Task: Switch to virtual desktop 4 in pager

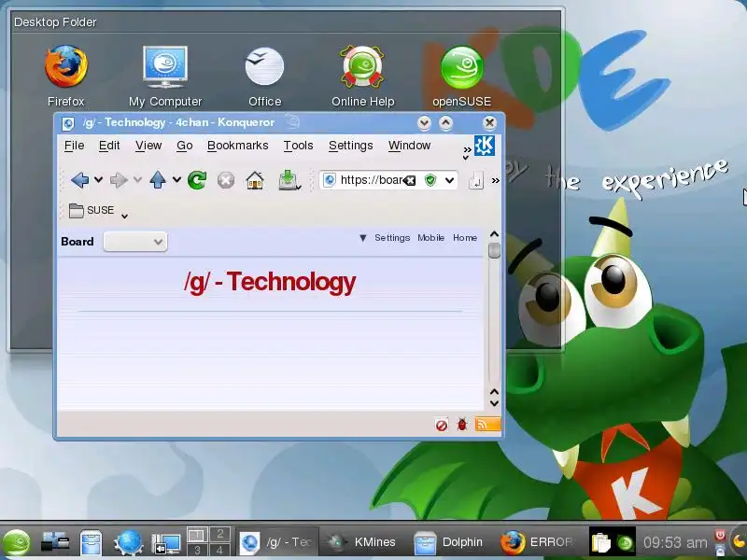Action: [219, 550]
